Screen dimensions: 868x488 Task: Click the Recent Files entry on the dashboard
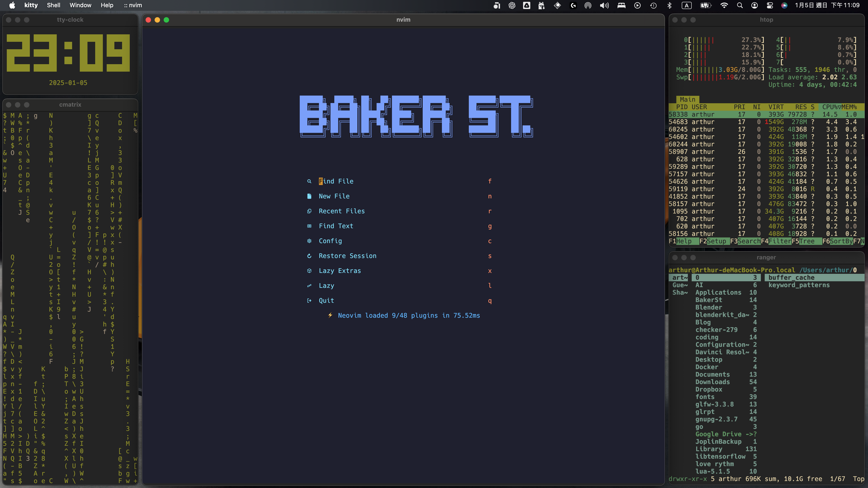(341, 211)
